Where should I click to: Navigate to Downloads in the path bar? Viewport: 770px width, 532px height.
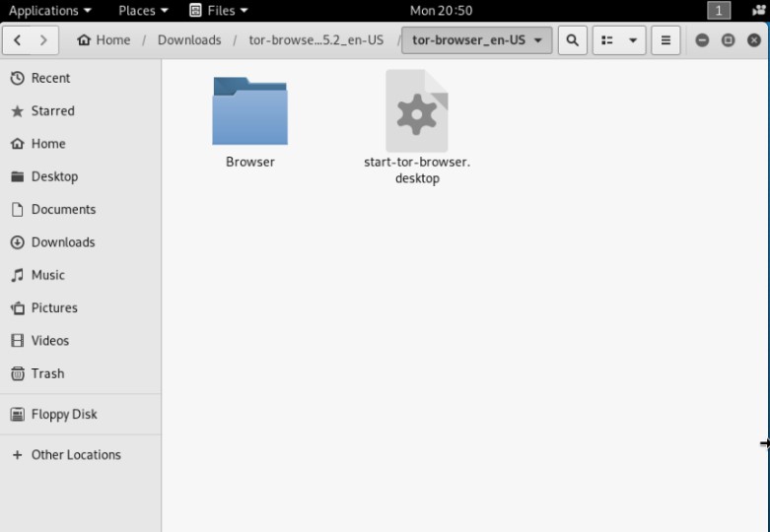pos(189,40)
